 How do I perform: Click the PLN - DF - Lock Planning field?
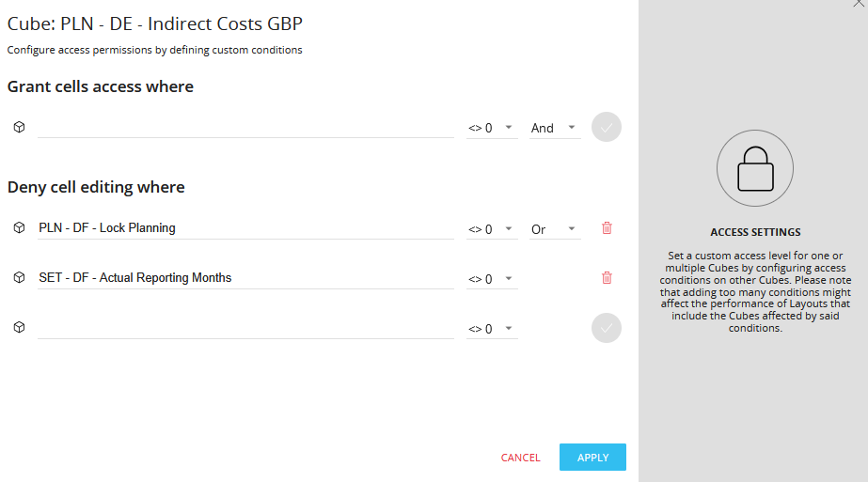pos(245,227)
